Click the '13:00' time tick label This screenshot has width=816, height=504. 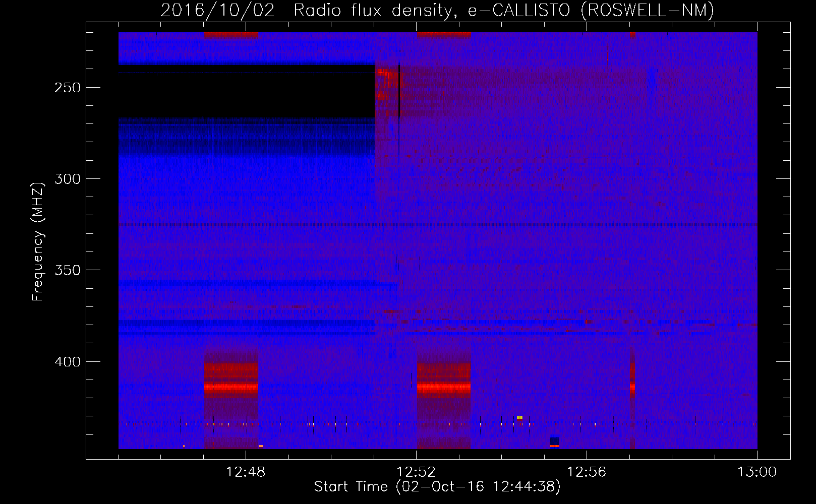tap(757, 472)
